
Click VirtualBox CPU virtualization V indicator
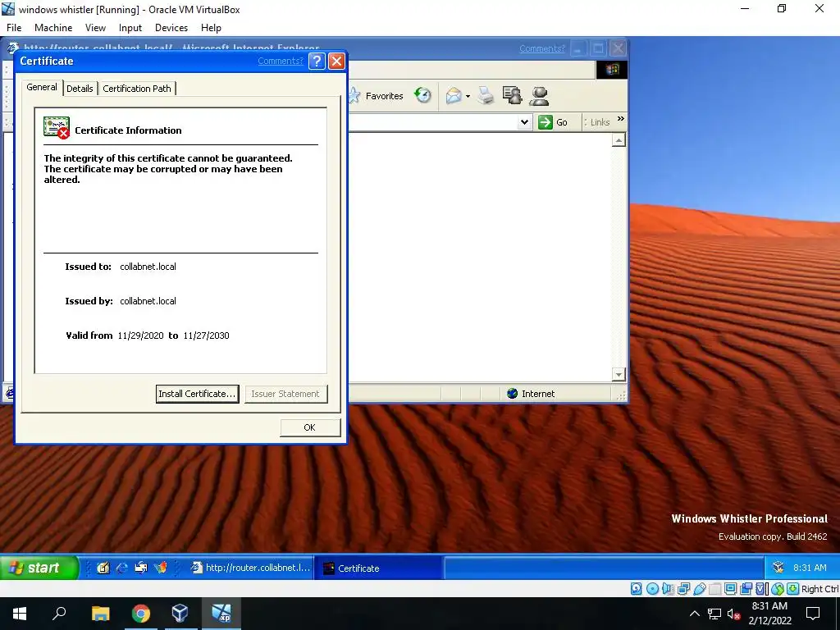tap(761, 589)
